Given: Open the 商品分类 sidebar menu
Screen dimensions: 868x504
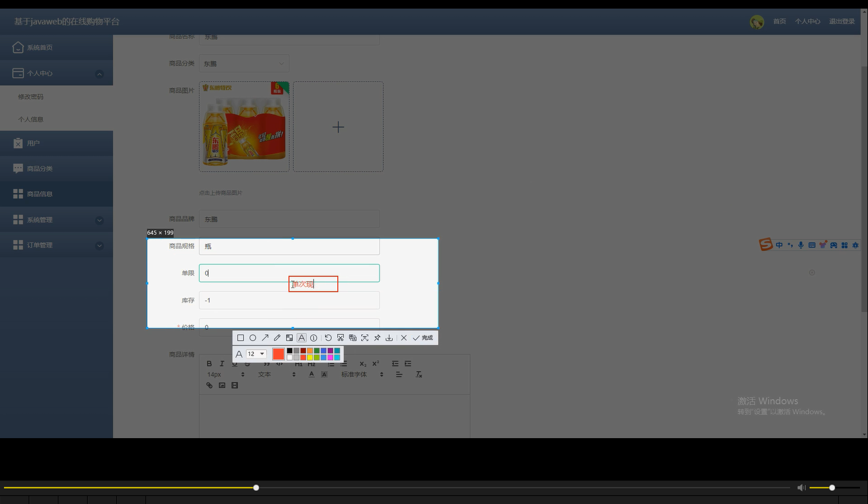Looking at the screenshot, I should (x=56, y=168).
